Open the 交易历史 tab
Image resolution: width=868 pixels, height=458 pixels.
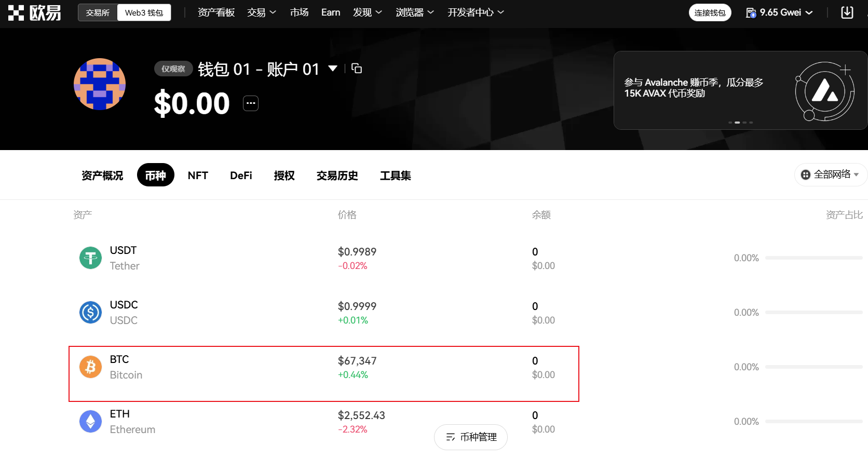coord(337,176)
